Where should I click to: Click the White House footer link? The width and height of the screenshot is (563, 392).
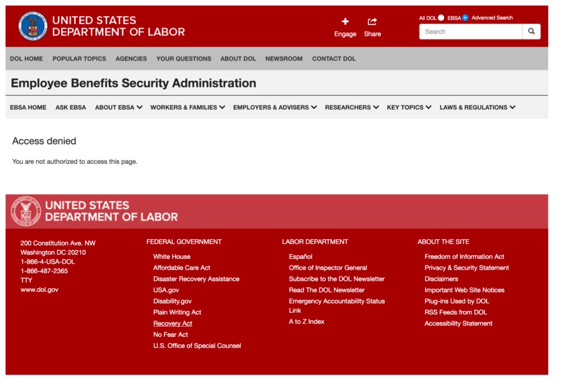(x=172, y=257)
